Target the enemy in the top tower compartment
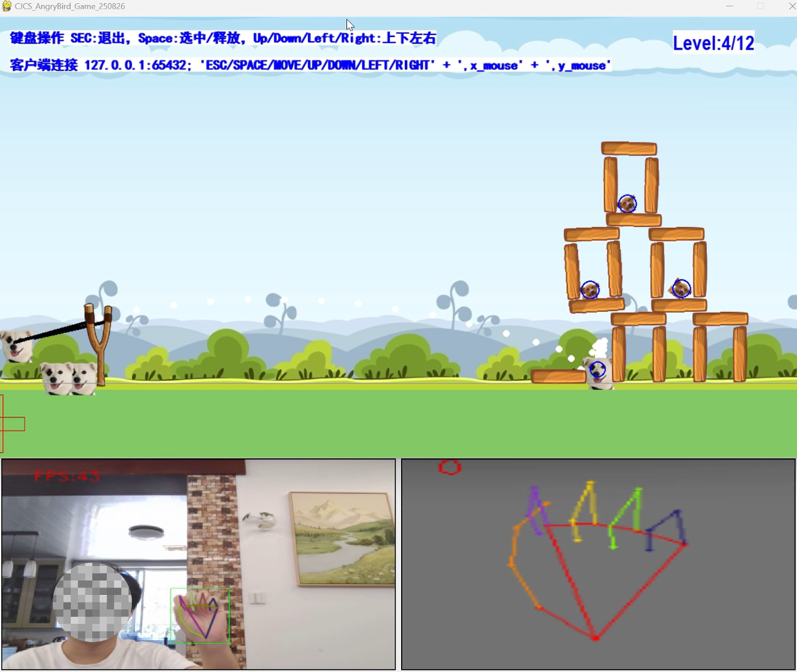Image resolution: width=797 pixels, height=672 pixels. coord(627,204)
